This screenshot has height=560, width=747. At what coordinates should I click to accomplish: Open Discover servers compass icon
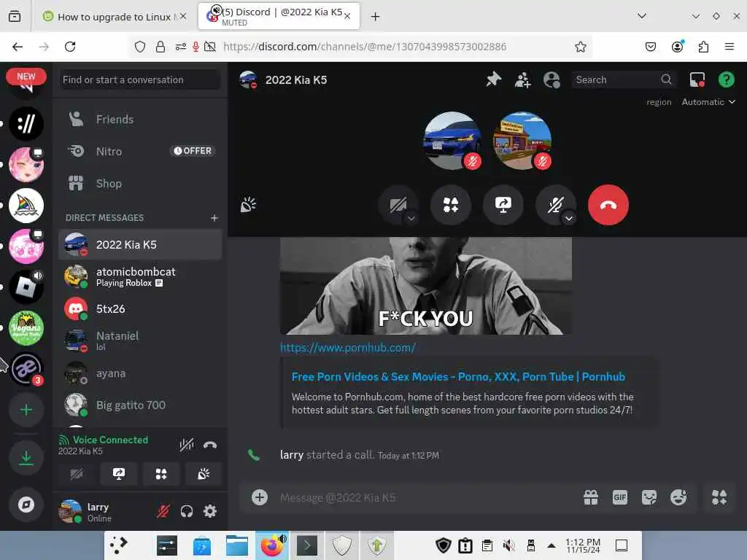tap(26, 505)
